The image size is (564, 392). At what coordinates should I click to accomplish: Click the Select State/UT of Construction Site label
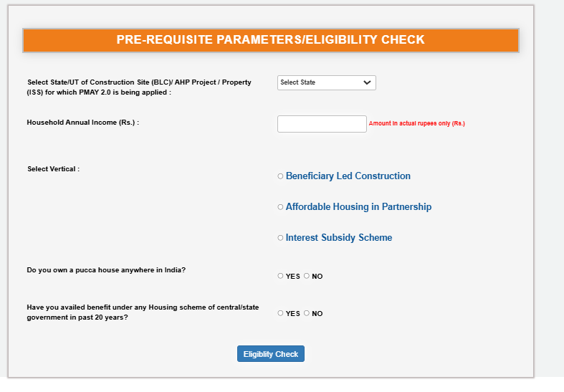(x=139, y=87)
